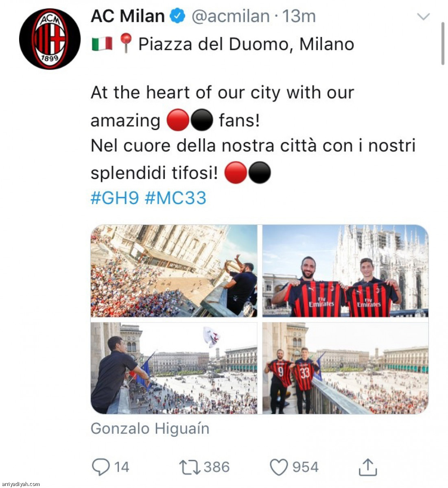Share the tweet via the share icon

tap(368, 467)
